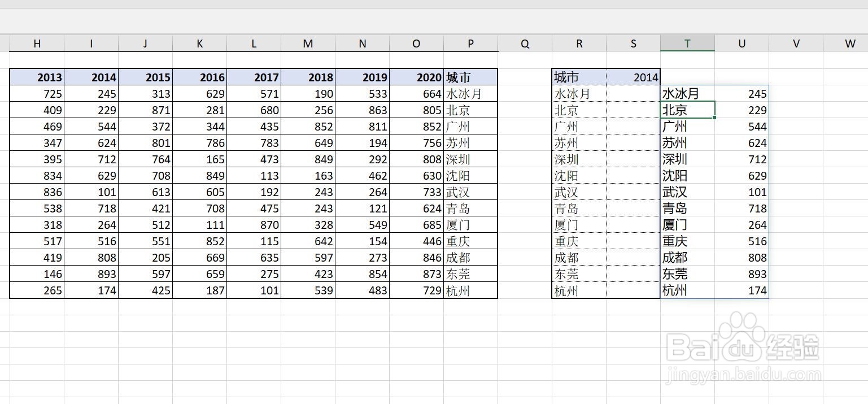Click 青岛 in column T

687,208
